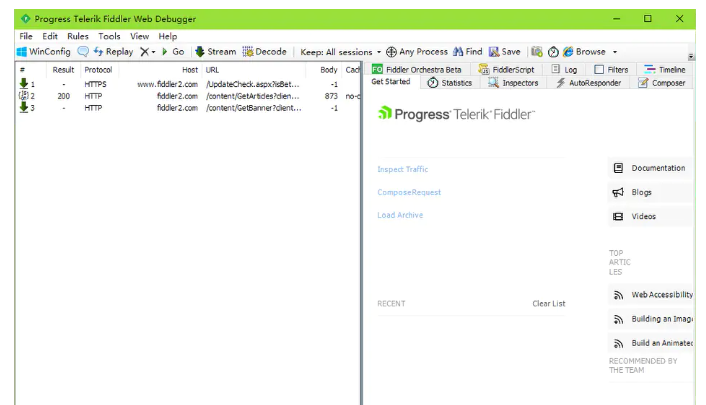Click the 200 result cell
The image size is (706, 405).
[x=63, y=96]
